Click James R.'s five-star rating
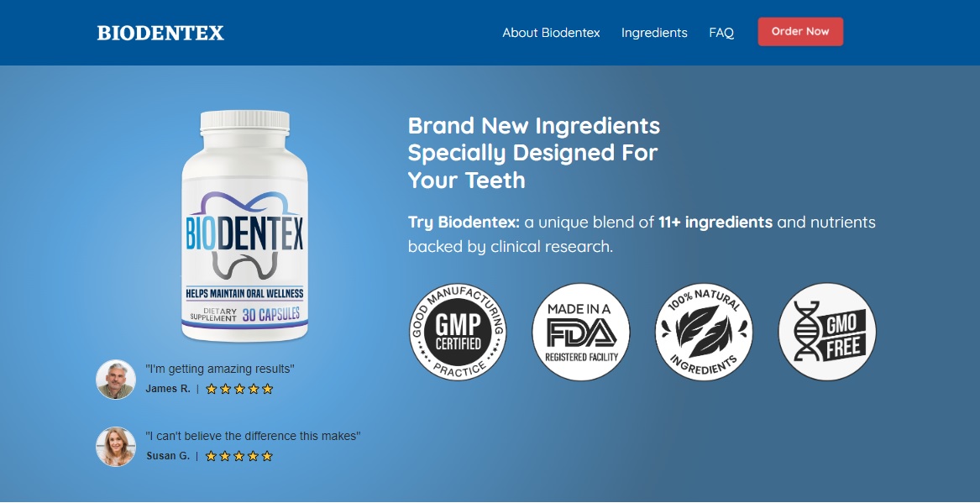The width and height of the screenshot is (980, 503). [x=239, y=389]
